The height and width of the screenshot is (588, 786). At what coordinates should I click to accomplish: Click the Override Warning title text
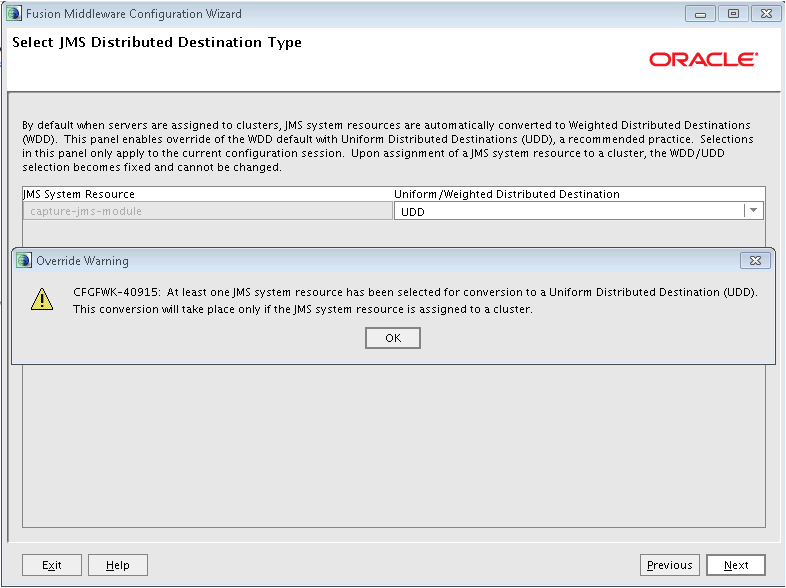coord(82,261)
